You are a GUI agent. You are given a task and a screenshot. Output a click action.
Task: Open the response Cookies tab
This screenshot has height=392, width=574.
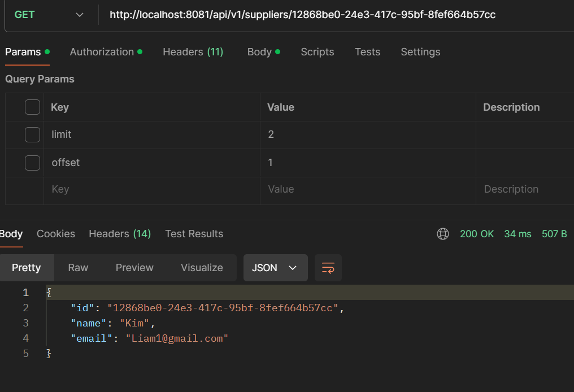[55, 234]
